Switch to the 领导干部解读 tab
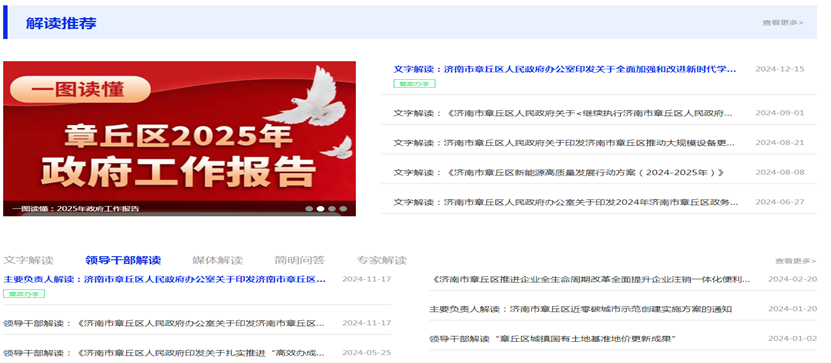 click(x=123, y=260)
